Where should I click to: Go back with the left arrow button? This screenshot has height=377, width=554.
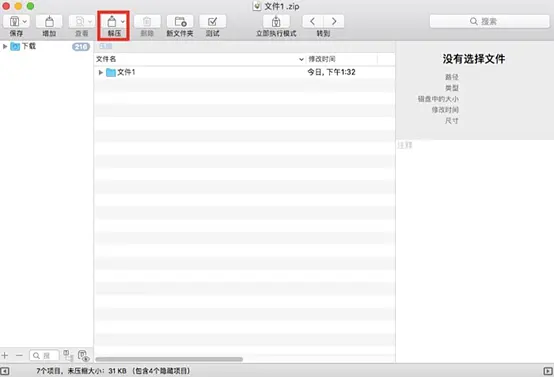pos(312,22)
